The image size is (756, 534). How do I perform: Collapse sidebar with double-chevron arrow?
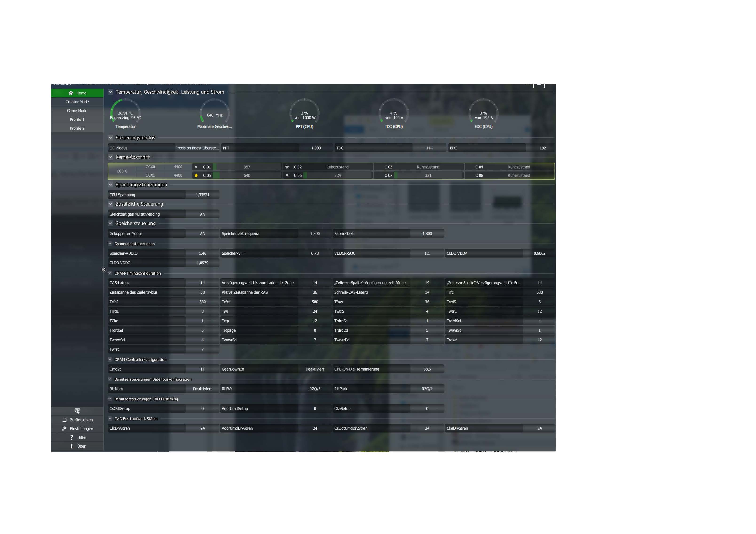(x=103, y=270)
